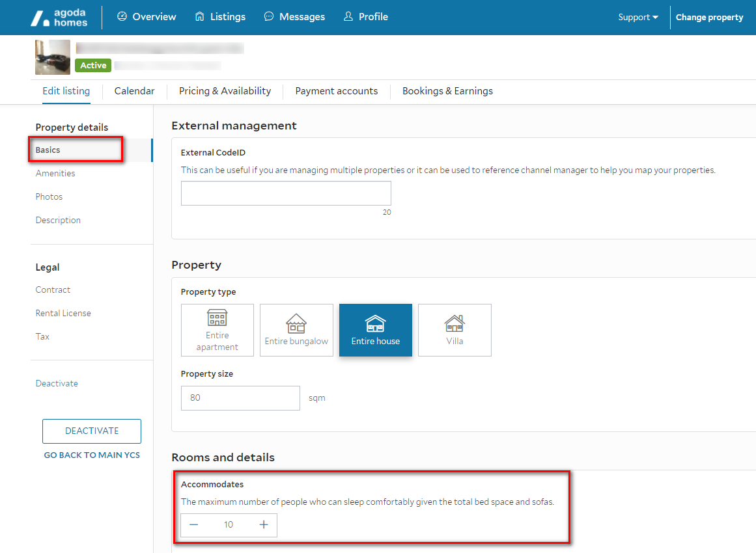Viewport: 756px width, 553px height.
Task: Open Amenities in the sidebar
Action: pyautogui.click(x=55, y=174)
